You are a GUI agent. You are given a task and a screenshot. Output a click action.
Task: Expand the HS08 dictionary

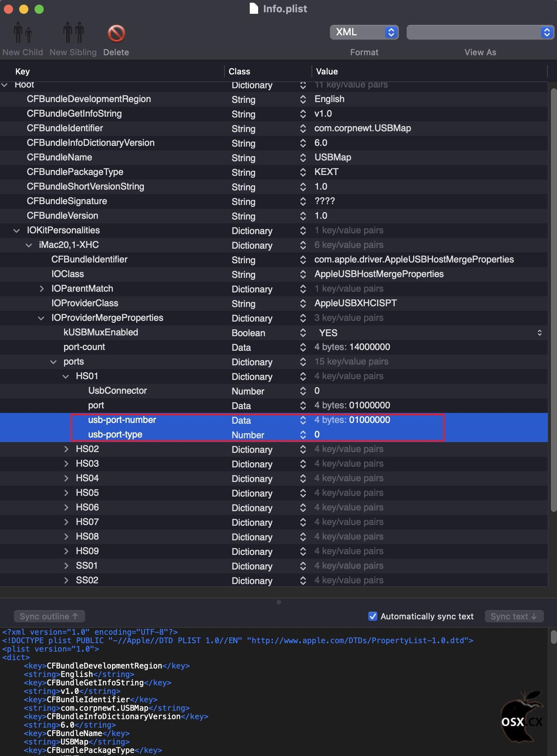[x=66, y=536]
